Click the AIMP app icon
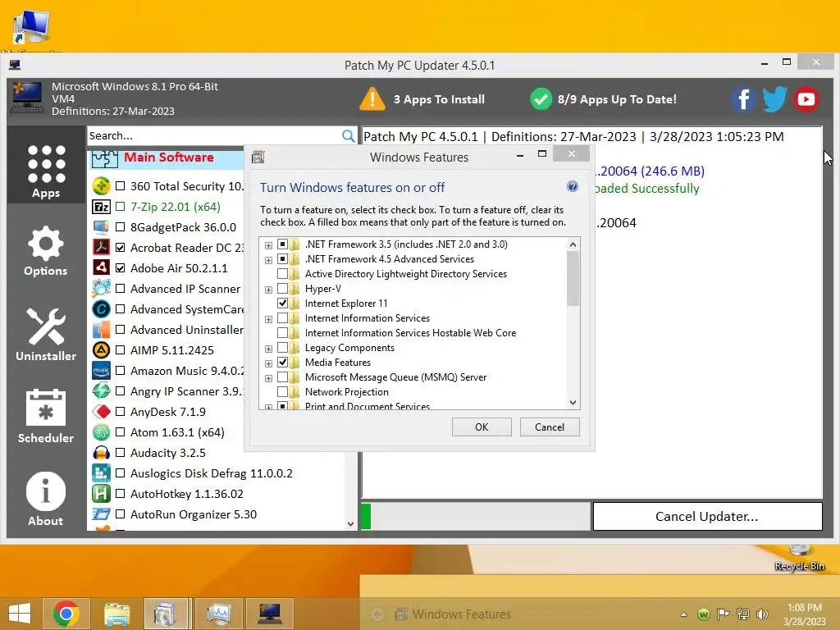This screenshot has width=840, height=630. point(101,349)
